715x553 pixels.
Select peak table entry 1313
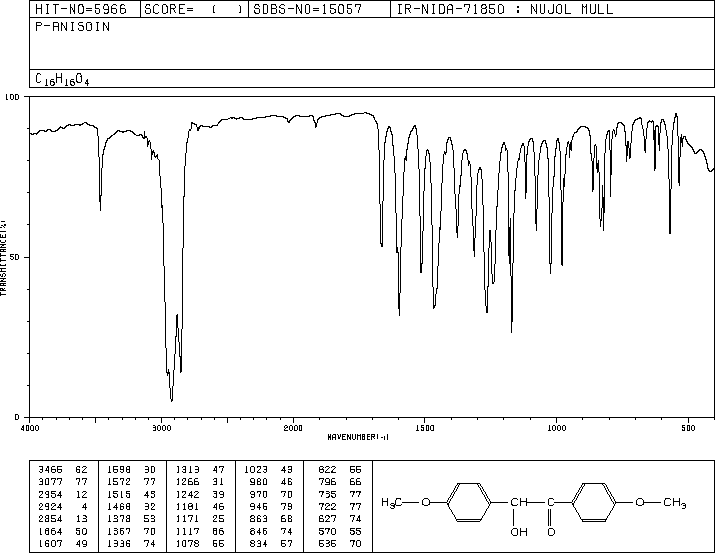coord(187,470)
